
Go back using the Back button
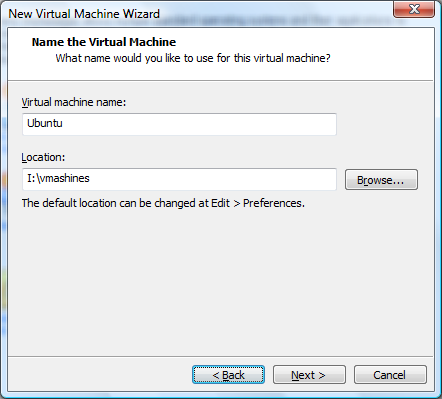(x=228, y=375)
